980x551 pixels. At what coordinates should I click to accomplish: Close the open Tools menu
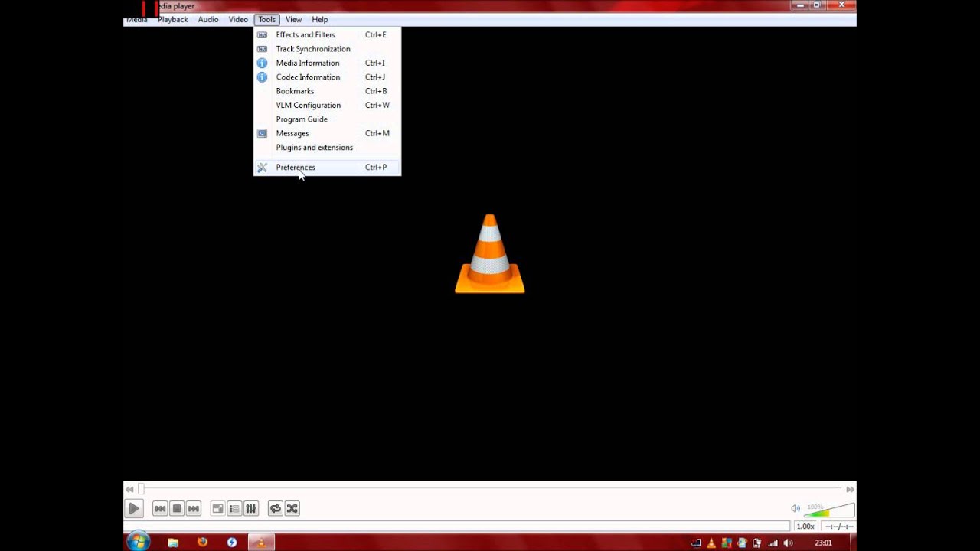click(x=266, y=20)
